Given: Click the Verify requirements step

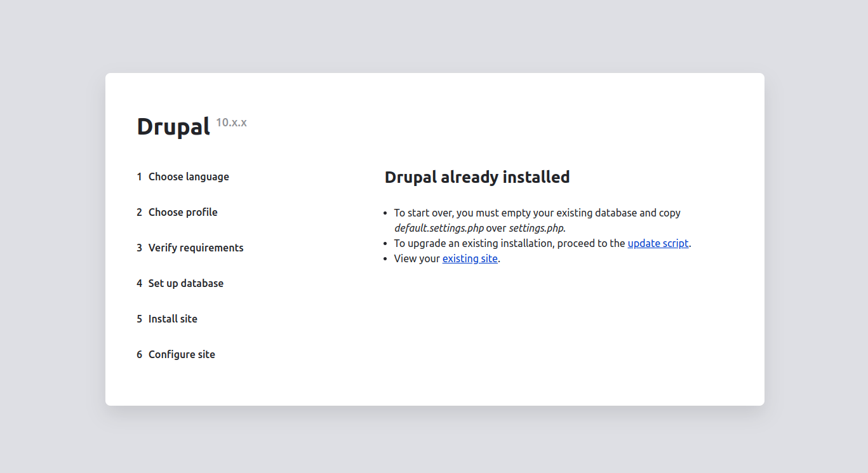Looking at the screenshot, I should click(x=196, y=248).
